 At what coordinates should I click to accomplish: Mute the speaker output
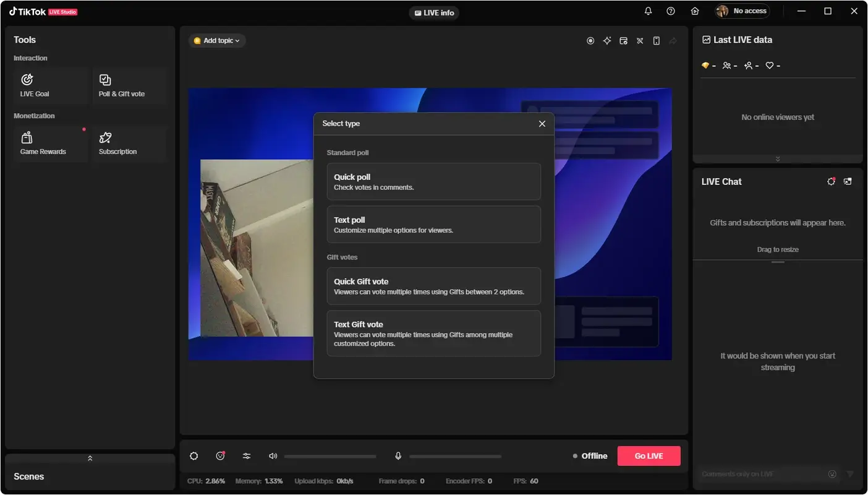(x=273, y=456)
